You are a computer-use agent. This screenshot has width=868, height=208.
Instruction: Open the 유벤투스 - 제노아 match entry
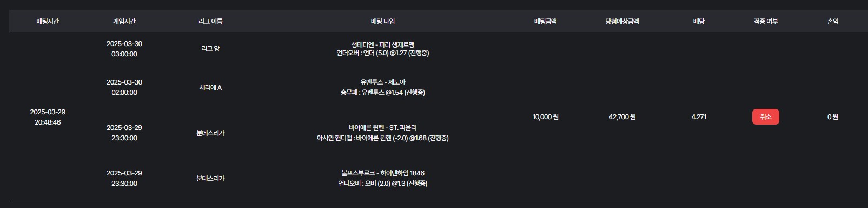[x=383, y=82]
